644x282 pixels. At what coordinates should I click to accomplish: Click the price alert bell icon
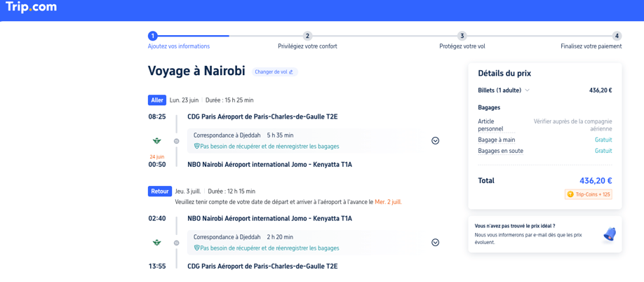[610, 234]
